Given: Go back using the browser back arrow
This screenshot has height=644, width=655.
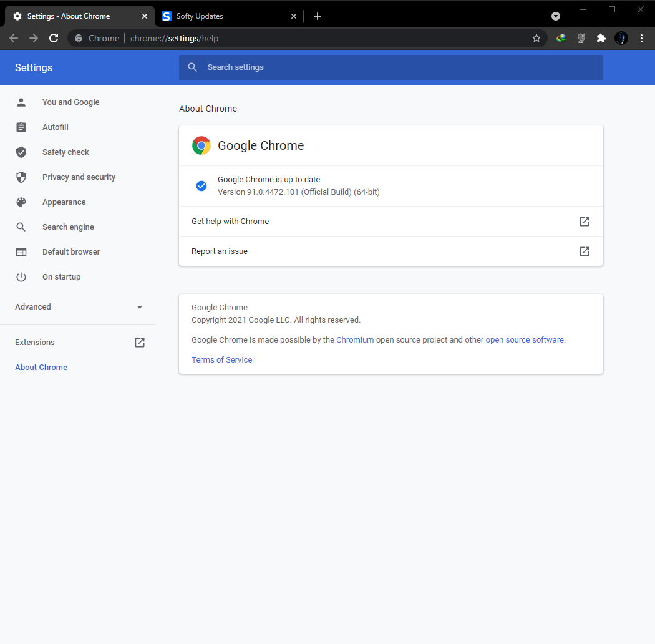Looking at the screenshot, I should tap(14, 39).
